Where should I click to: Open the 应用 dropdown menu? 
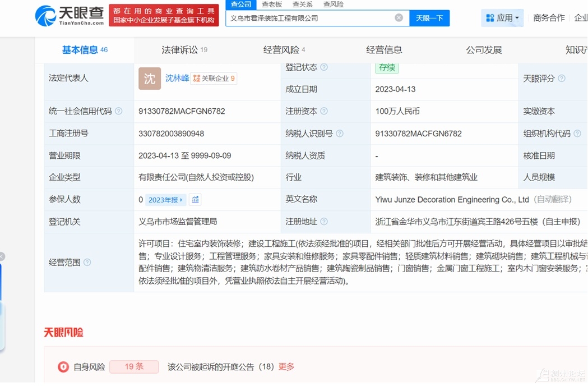[502, 18]
